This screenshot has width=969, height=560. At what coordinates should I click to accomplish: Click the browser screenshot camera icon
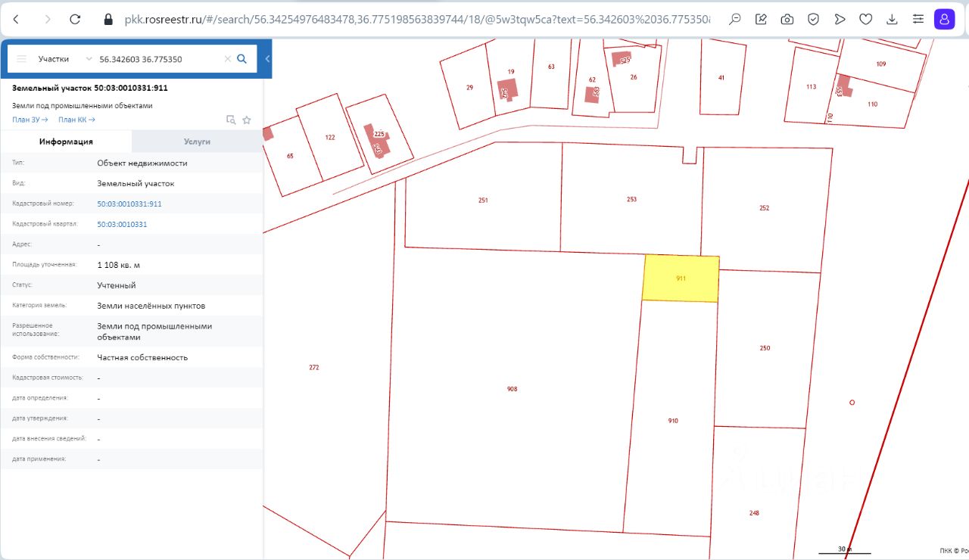[787, 20]
